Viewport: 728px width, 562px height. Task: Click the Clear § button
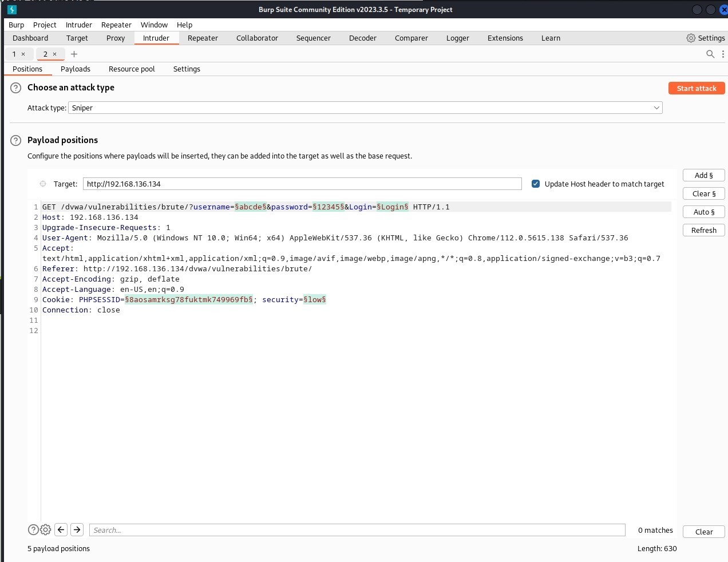(x=704, y=193)
